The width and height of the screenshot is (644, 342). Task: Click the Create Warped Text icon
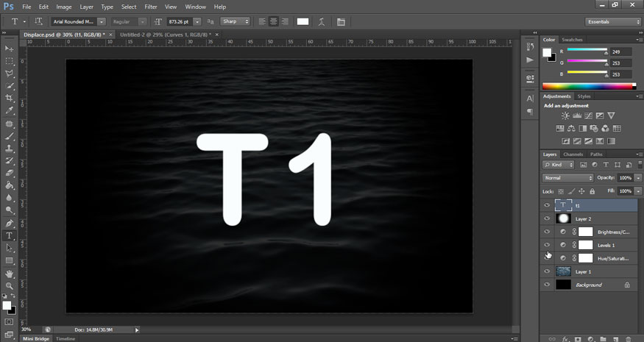321,22
